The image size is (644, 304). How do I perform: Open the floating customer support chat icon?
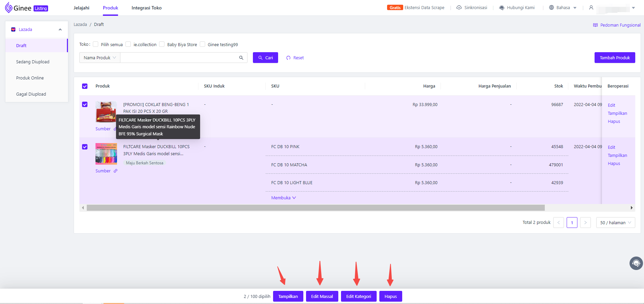point(636,263)
